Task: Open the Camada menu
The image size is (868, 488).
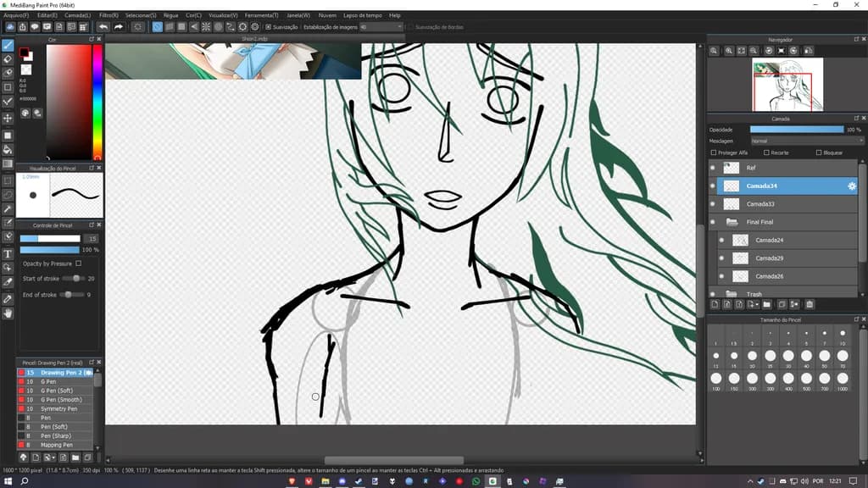Action: point(77,15)
